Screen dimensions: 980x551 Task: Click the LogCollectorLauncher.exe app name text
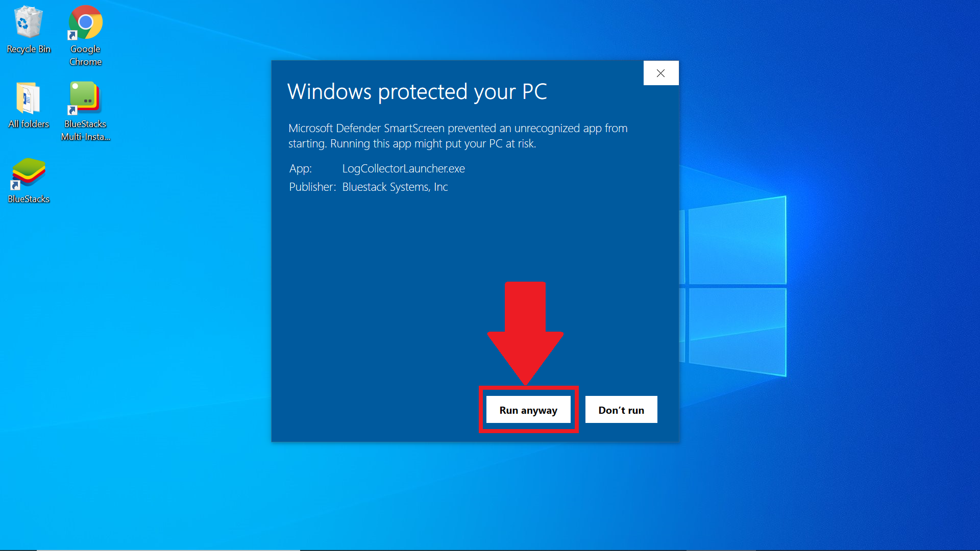click(403, 168)
